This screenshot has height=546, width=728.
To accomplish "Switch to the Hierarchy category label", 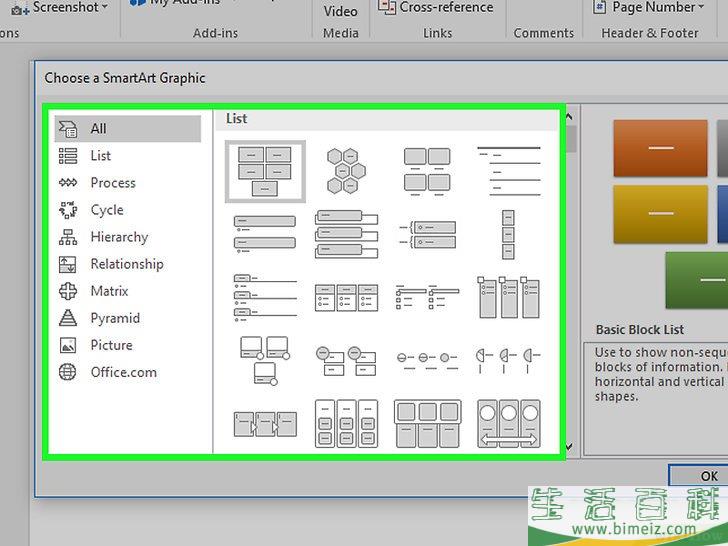I will [119, 237].
